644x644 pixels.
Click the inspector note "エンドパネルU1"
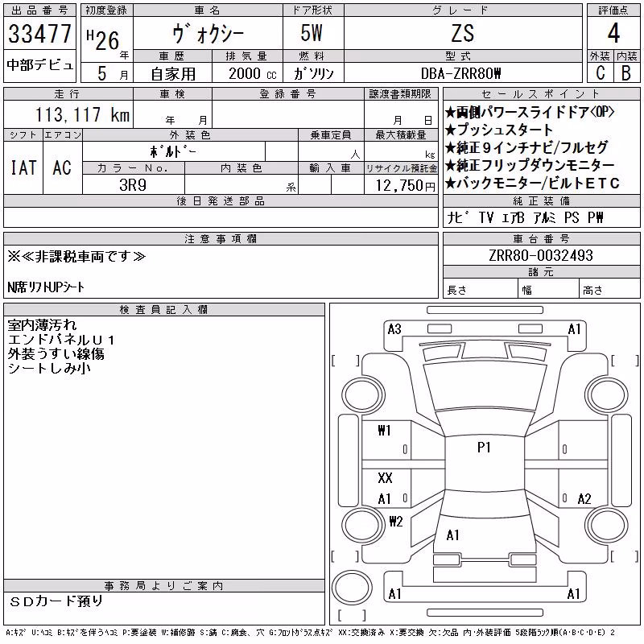pos(61,340)
